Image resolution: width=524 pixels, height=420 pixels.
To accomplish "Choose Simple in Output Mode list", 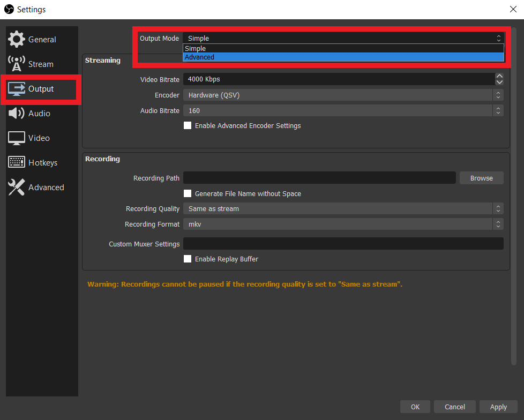I will pos(343,49).
